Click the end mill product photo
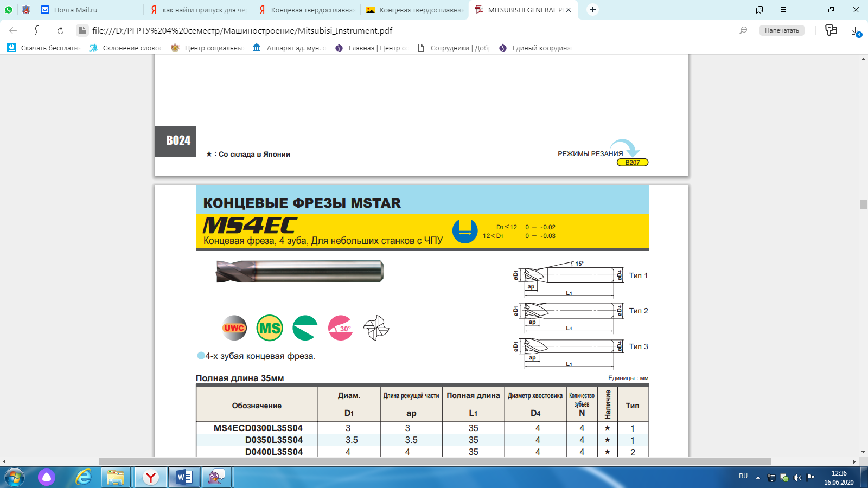 tap(299, 271)
